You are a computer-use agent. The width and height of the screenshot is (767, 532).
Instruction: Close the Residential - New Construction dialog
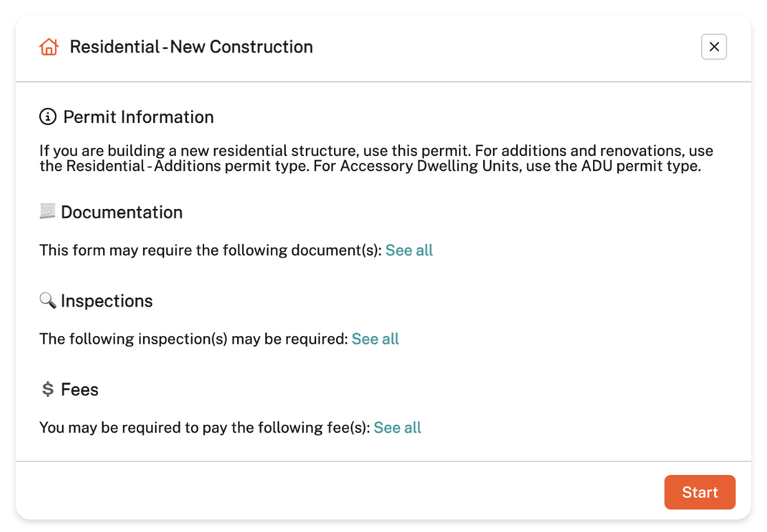714,47
